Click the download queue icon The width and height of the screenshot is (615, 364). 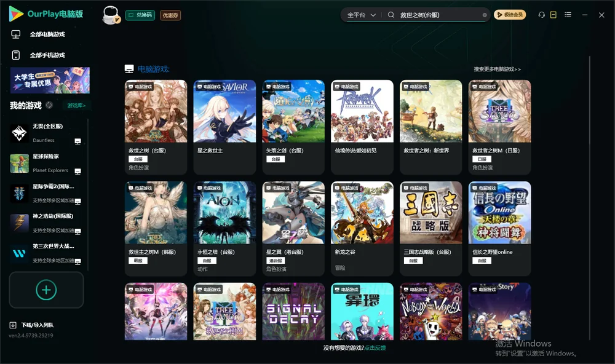click(13, 325)
